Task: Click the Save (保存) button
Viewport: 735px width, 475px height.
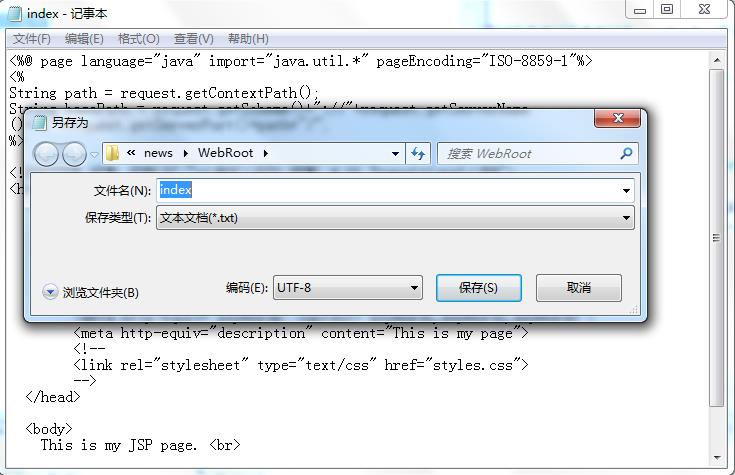Action: click(x=478, y=288)
